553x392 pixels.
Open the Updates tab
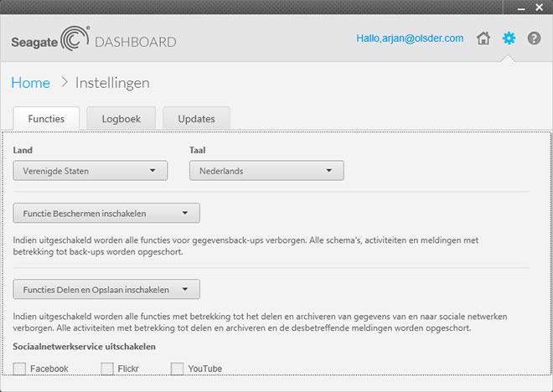196,119
